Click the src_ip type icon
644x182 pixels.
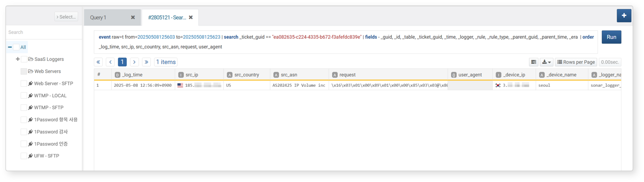[181, 75]
